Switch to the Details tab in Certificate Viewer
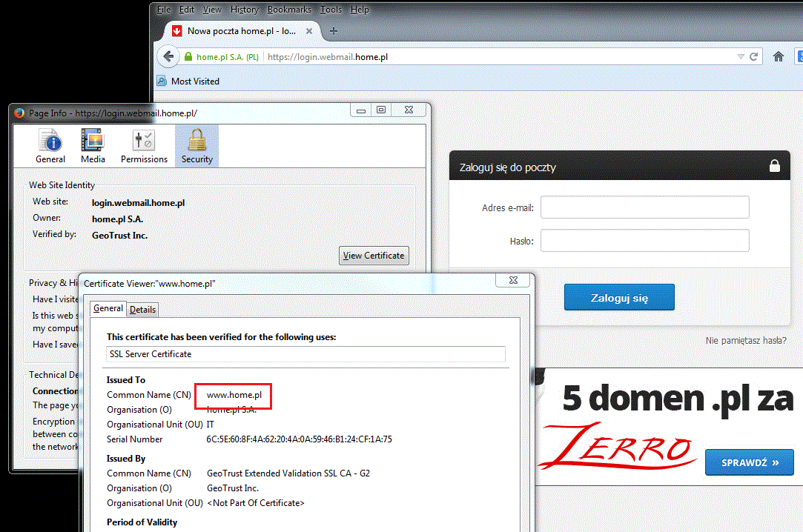803x532 pixels. (x=142, y=309)
